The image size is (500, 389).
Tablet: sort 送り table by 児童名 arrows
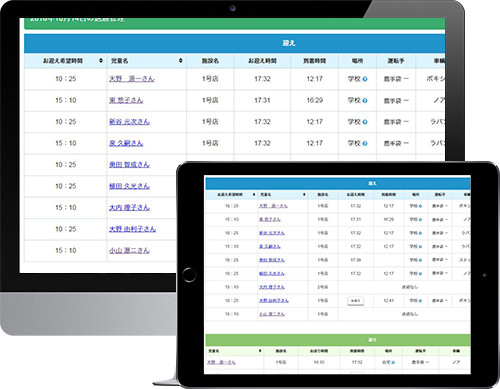tap(260, 351)
